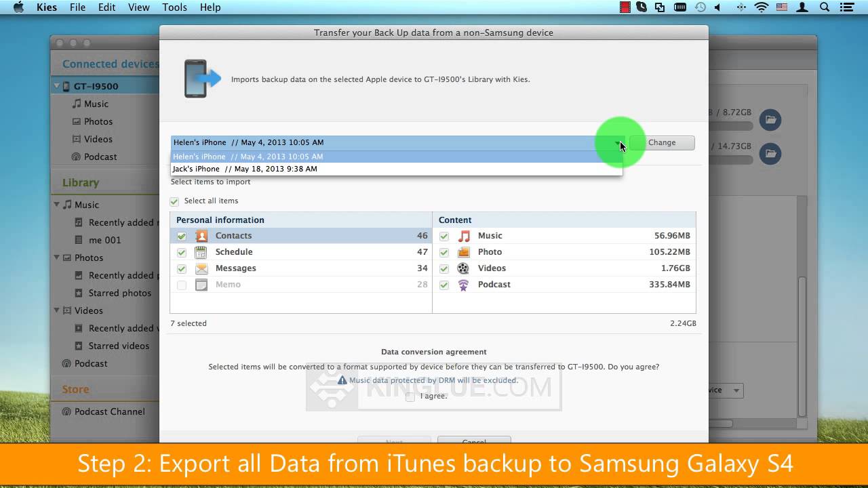The image size is (868, 488).
Task: Select Podcast Channel in the Store section
Action: click(110, 411)
